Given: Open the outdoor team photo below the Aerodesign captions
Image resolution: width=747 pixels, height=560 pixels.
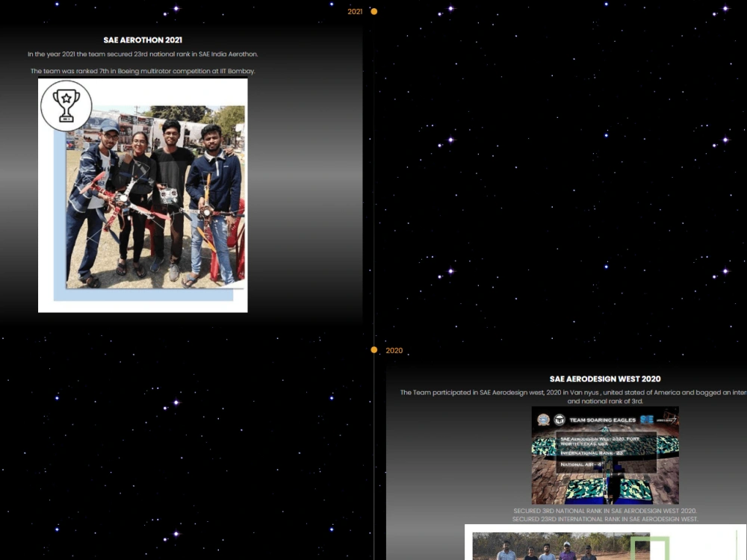Looking at the screenshot, I should point(606,542).
